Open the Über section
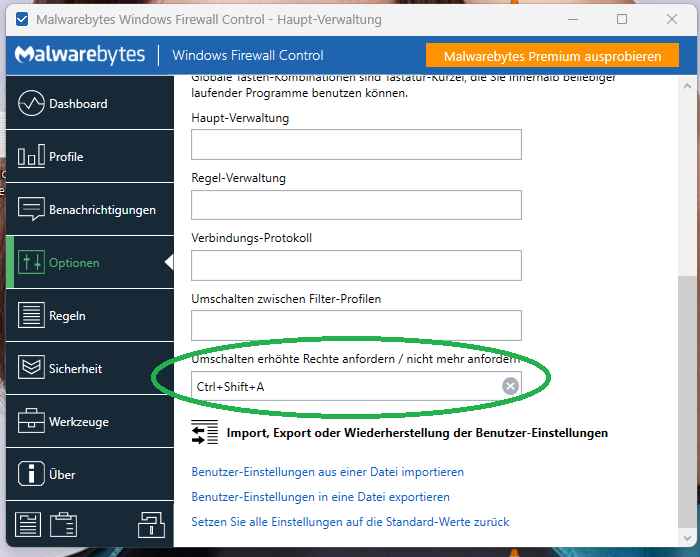 coord(90,474)
